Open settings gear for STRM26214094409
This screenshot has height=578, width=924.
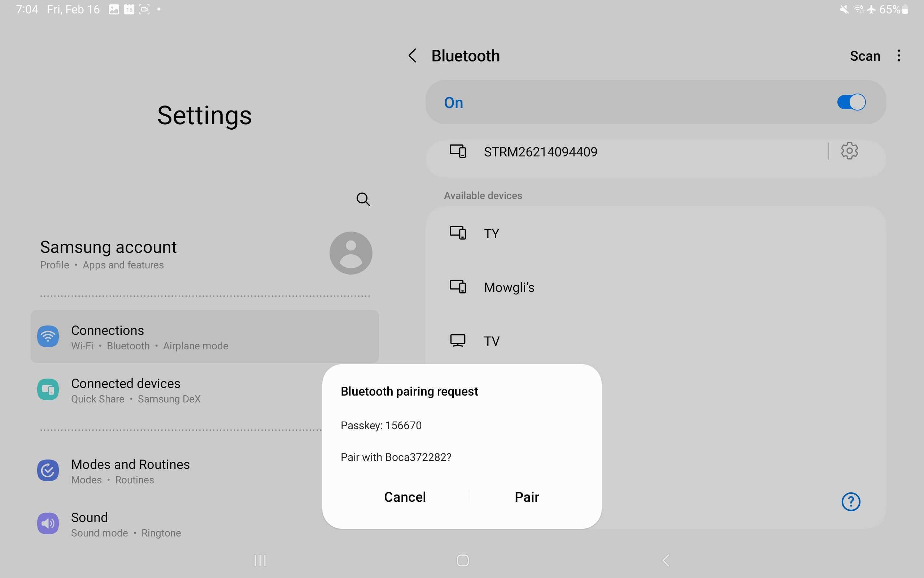click(849, 151)
